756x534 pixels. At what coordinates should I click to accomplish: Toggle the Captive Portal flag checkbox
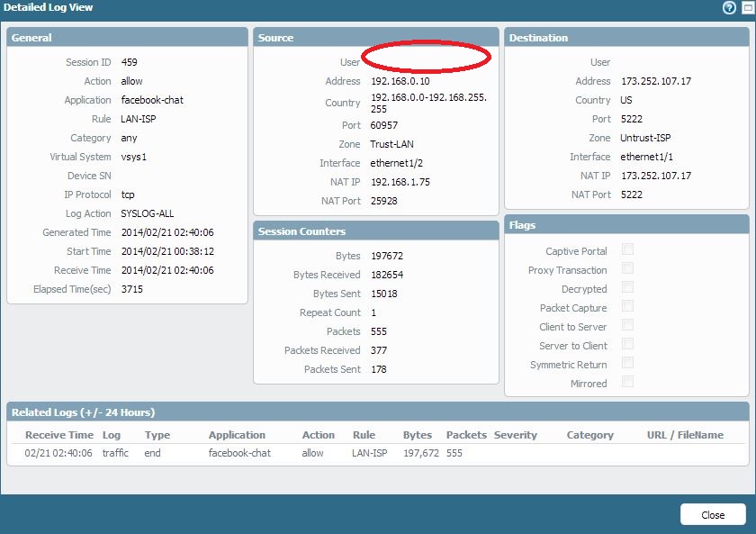click(x=627, y=249)
